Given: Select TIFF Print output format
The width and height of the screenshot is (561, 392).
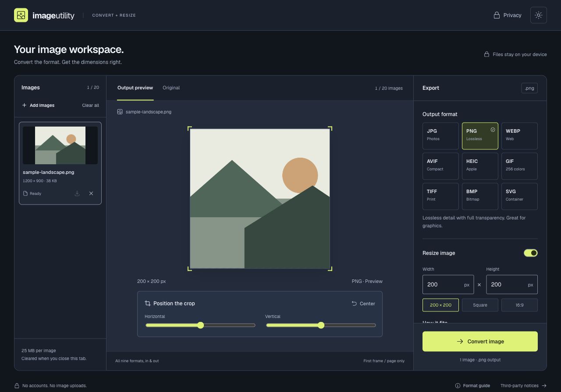Looking at the screenshot, I should click(x=440, y=196).
